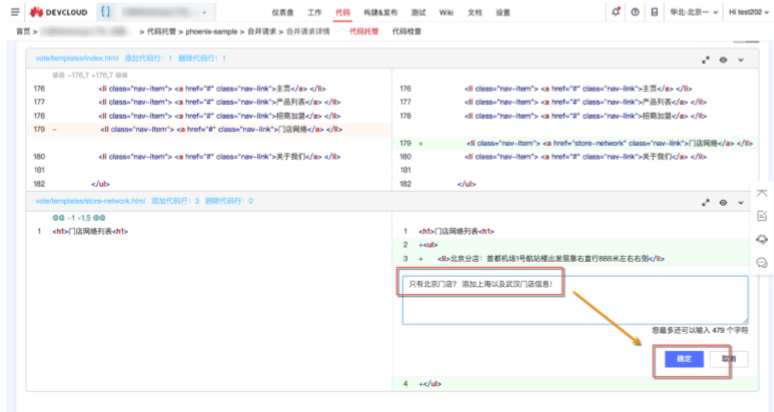Select the 代码 menu item
The image size is (774, 412).
pyautogui.click(x=342, y=12)
